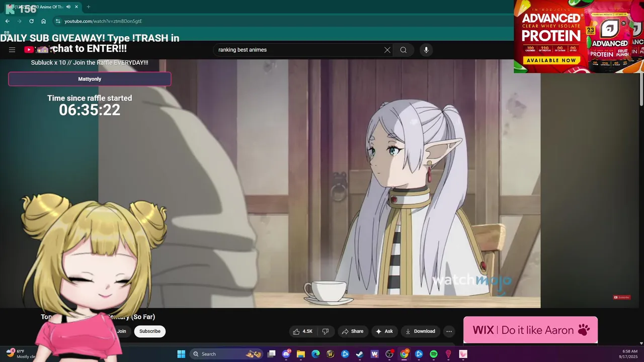Open the weather widget showing 61°F

coord(20,354)
